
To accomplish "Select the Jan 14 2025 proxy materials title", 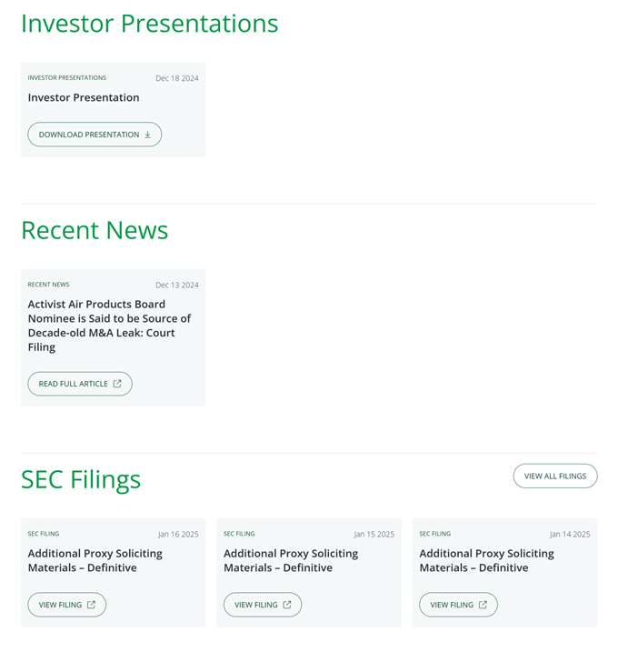I will (486, 560).
